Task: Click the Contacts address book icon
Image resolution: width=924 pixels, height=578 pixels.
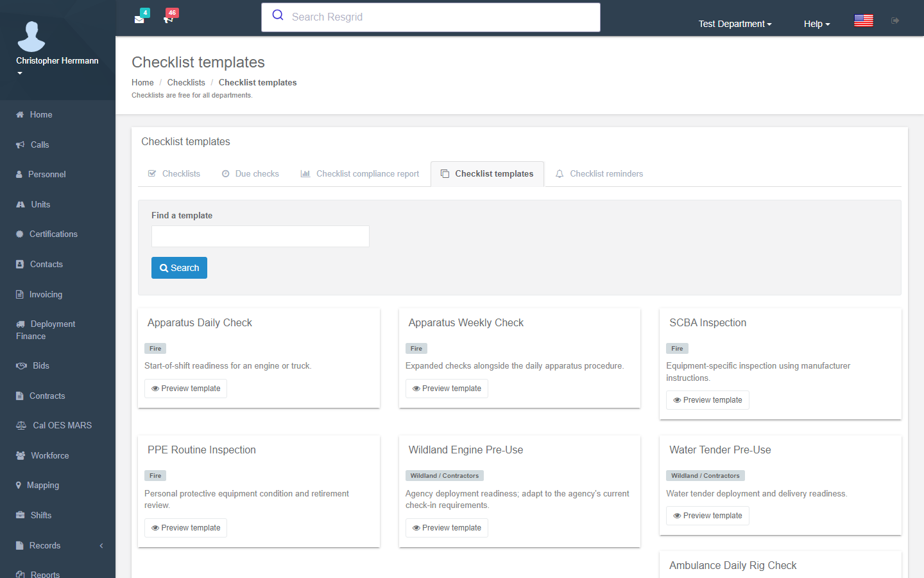Action: (20, 265)
